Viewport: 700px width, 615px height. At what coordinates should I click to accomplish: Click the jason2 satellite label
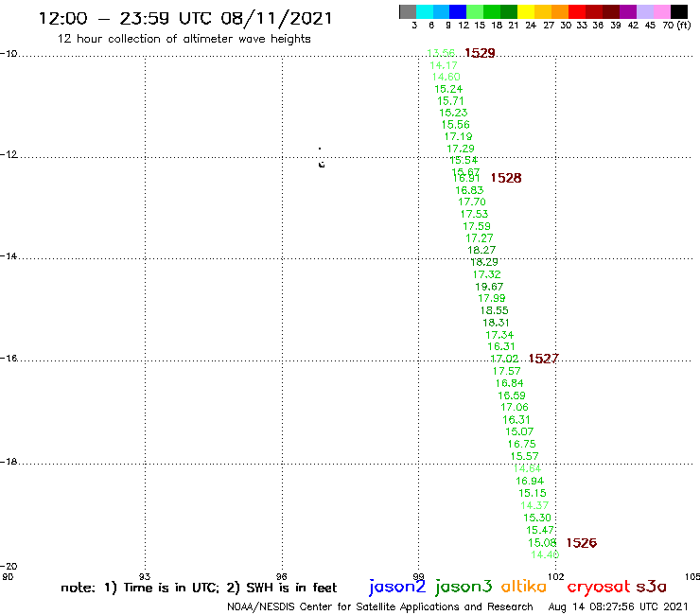(x=397, y=587)
